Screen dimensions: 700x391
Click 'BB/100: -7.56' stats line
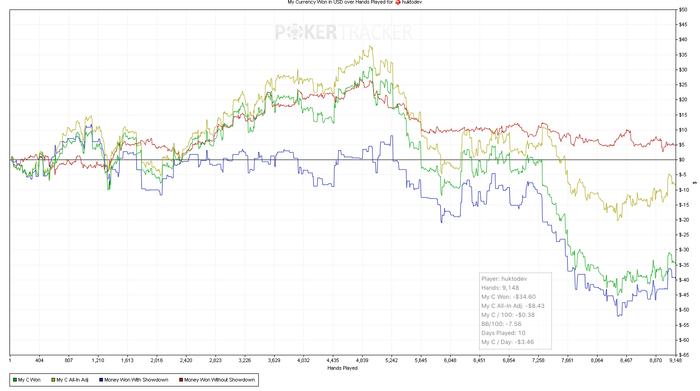coord(501,324)
